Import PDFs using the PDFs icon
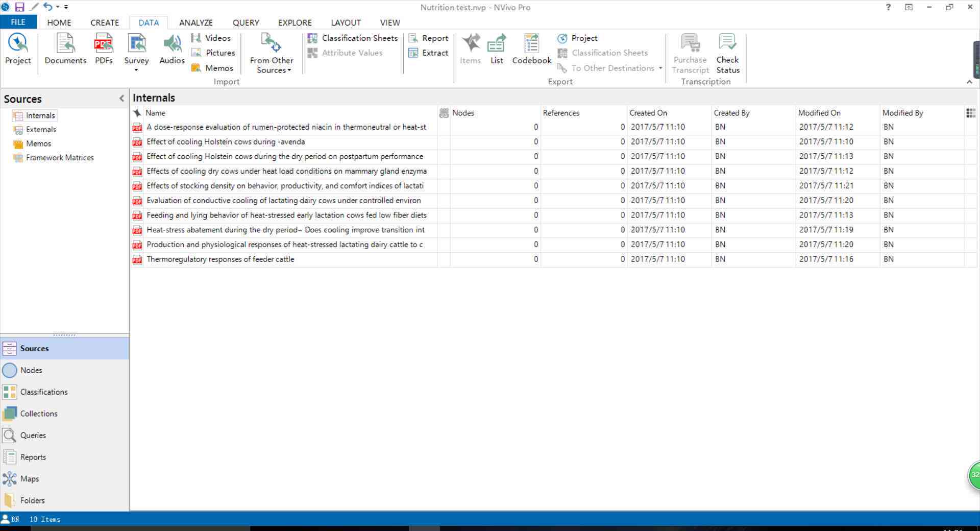 pyautogui.click(x=104, y=49)
